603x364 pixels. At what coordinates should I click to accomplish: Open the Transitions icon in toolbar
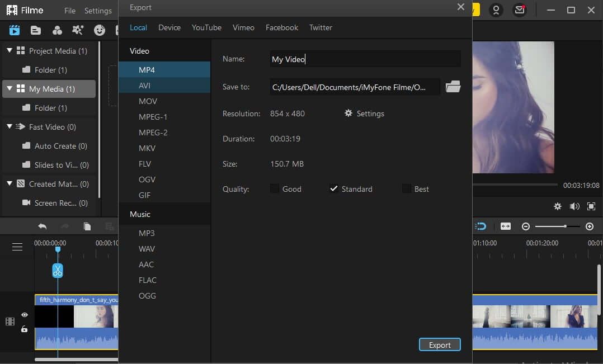78,30
